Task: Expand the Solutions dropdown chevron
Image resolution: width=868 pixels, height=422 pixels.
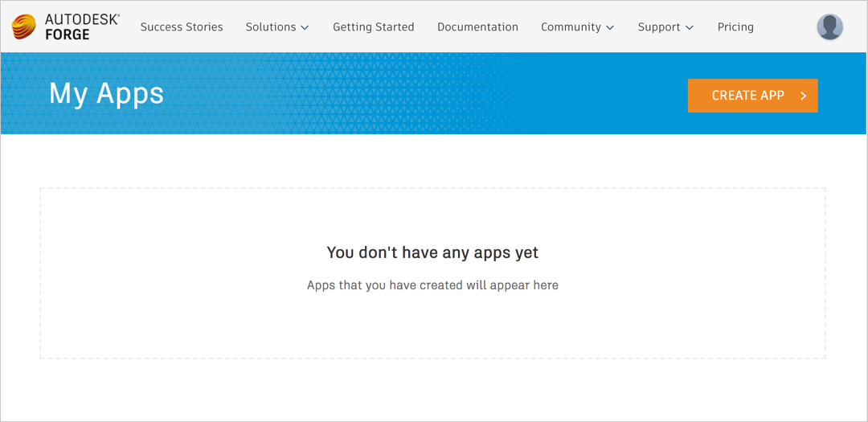Action: pos(305,27)
